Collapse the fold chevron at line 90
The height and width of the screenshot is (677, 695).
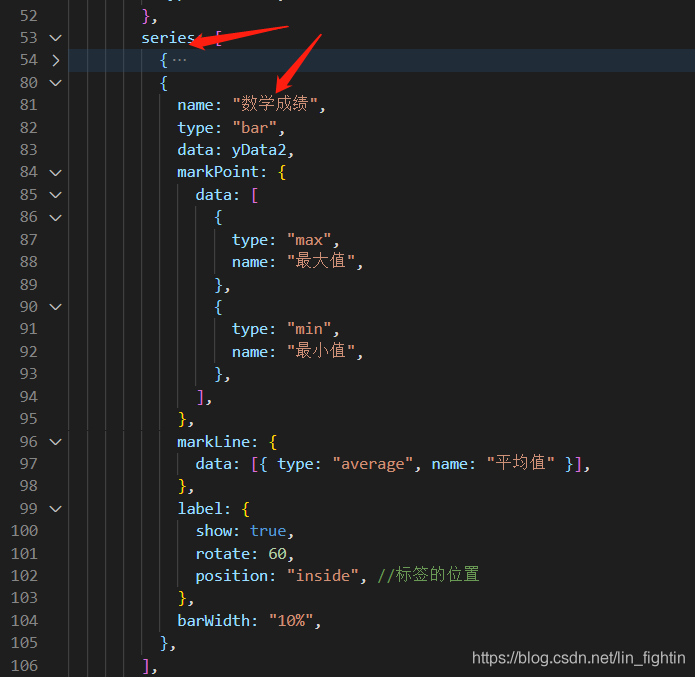(x=55, y=307)
